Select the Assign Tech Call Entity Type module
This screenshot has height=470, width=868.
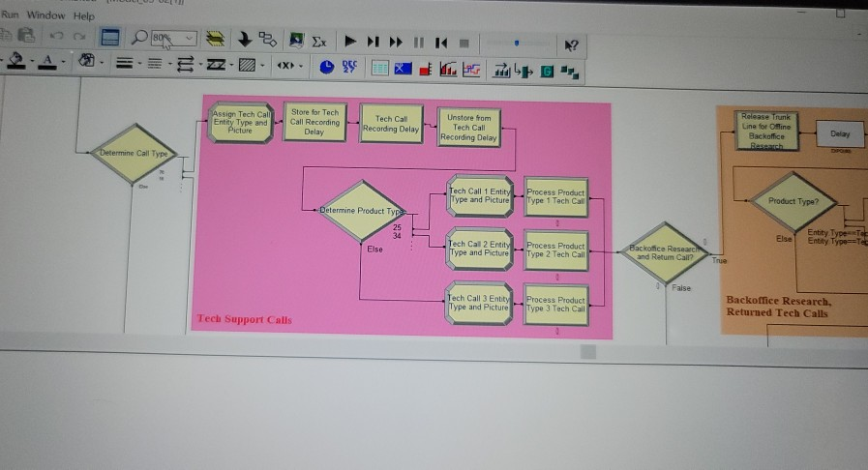click(240, 122)
